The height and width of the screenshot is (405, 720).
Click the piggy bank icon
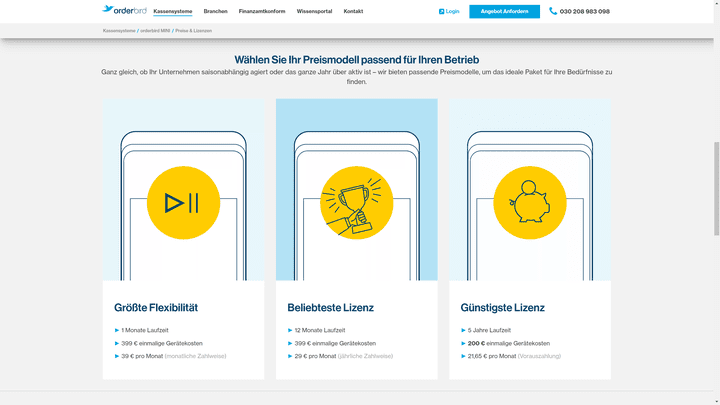click(529, 203)
